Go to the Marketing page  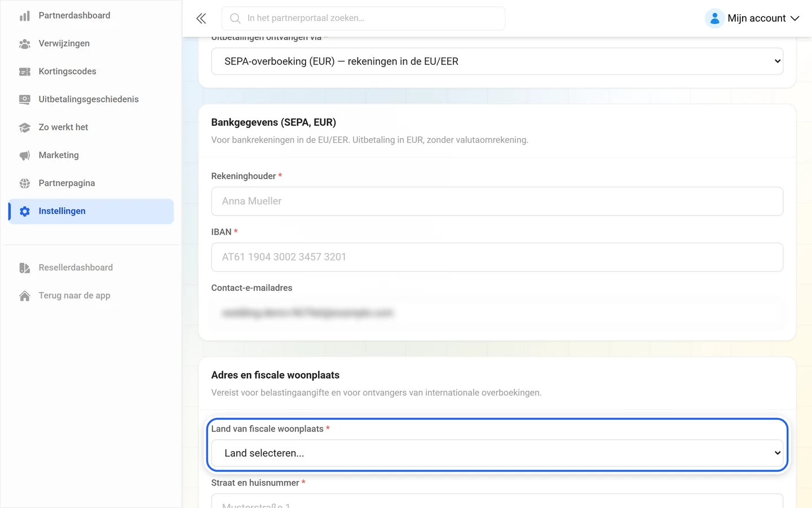click(x=91, y=155)
